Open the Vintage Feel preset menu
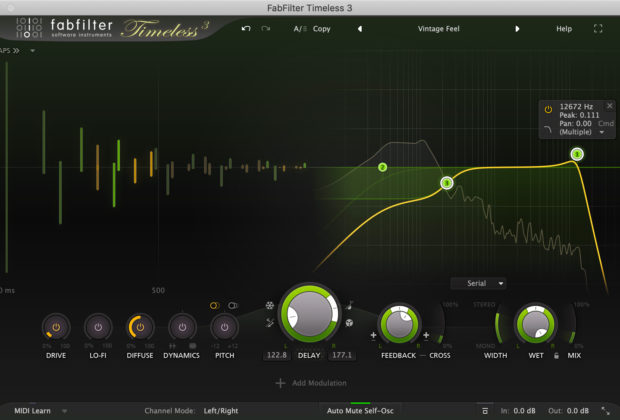 [x=439, y=28]
